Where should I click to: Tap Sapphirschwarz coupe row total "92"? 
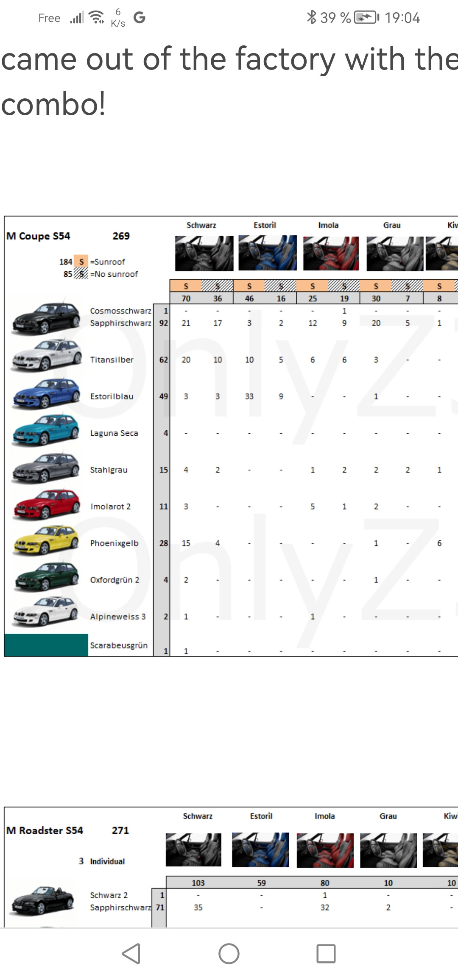tap(164, 323)
